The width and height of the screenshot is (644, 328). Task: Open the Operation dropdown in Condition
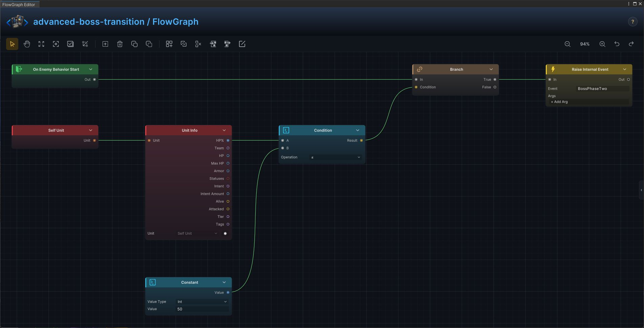(x=336, y=157)
